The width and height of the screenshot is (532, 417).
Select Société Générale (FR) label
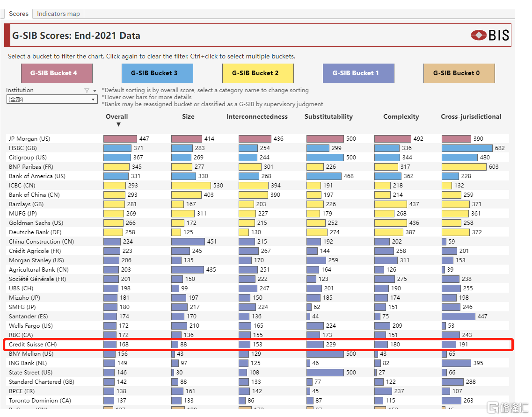coord(37,279)
